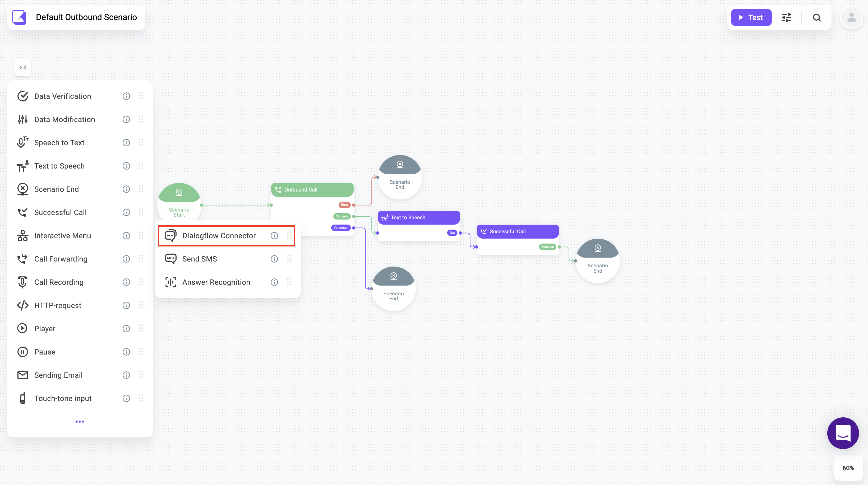Click the Interactive Menu block icon
The height and width of the screenshot is (485, 868).
22,236
